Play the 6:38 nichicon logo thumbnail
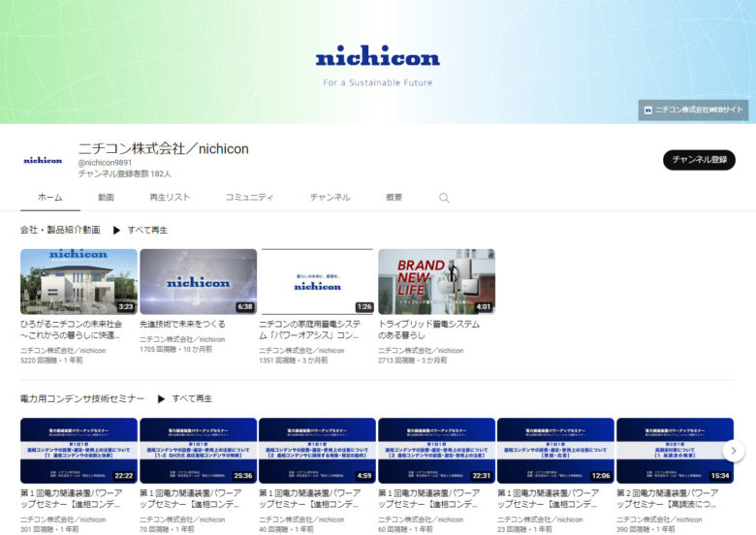 (x=198, y=281)
